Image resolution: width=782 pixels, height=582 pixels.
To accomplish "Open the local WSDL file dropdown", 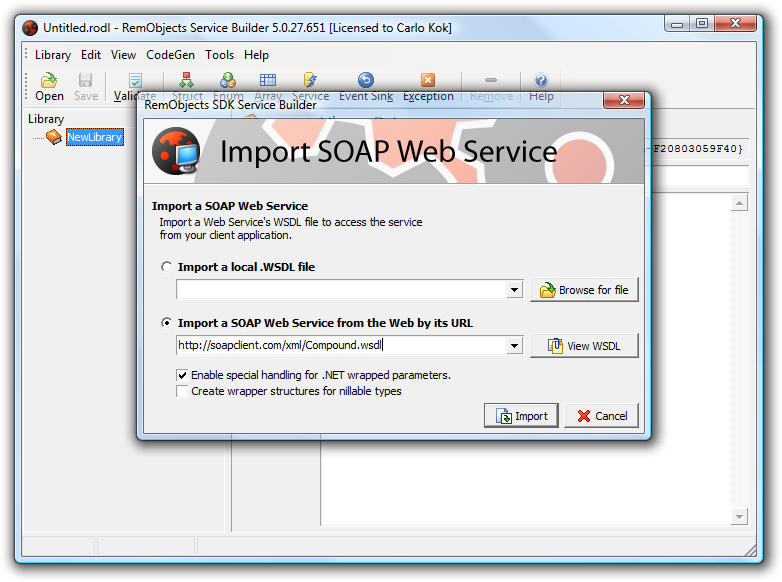I will (514, 290).
